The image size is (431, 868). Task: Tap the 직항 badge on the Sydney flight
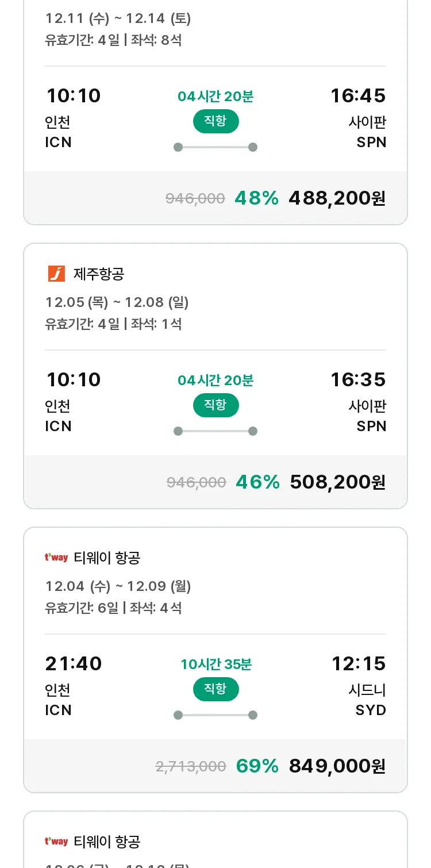click(x=215, y=689)
